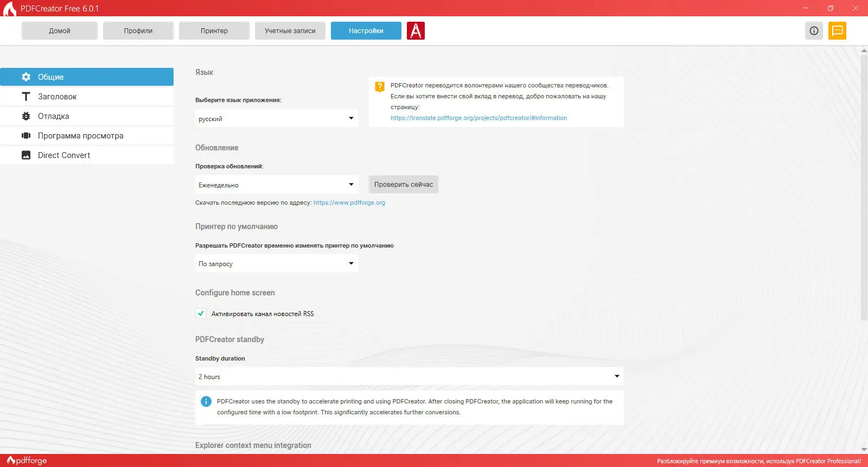Click the Проверка обновлений label
868x467 pixels.
(229, 166)
